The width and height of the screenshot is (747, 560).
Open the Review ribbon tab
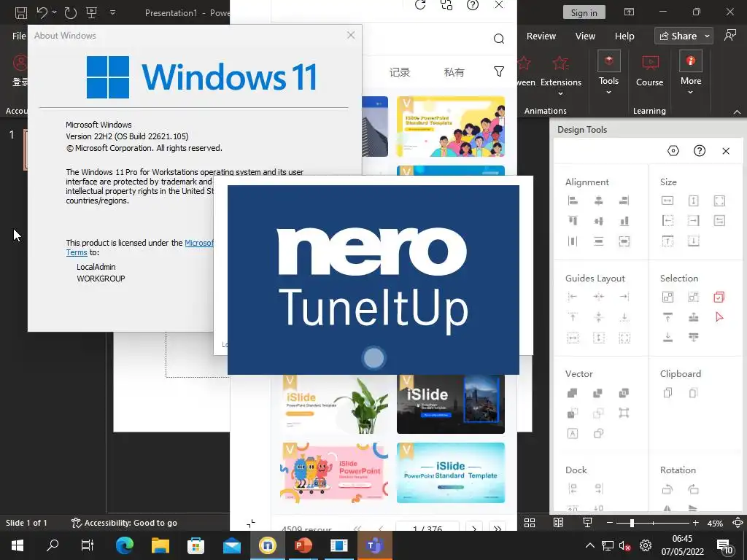coord(541,36)
